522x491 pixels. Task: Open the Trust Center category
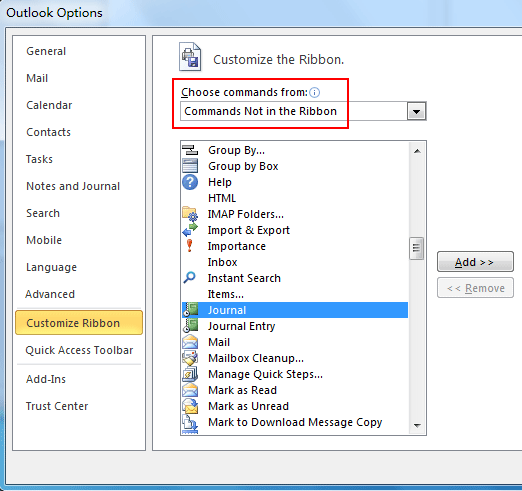(57, 406)
